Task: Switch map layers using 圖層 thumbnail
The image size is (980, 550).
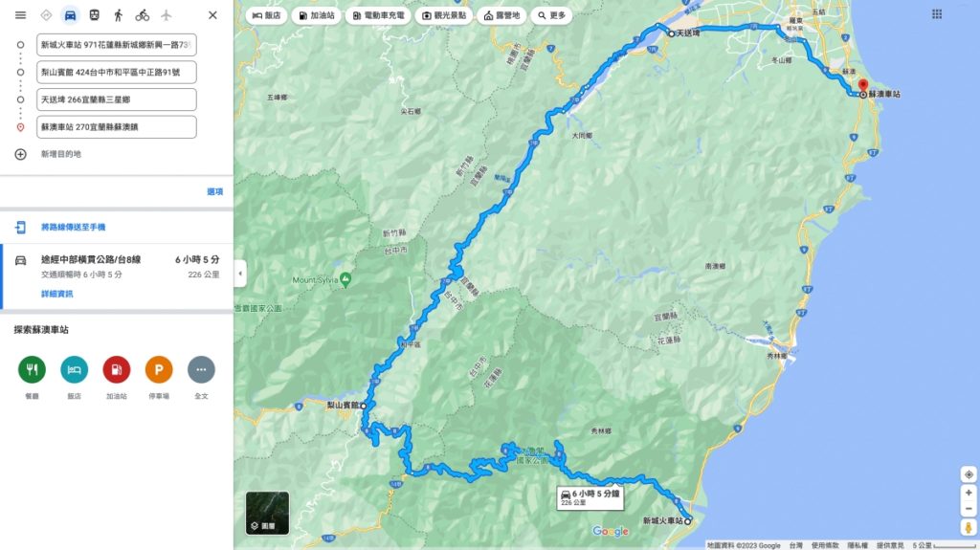Action: click(268, 513)
